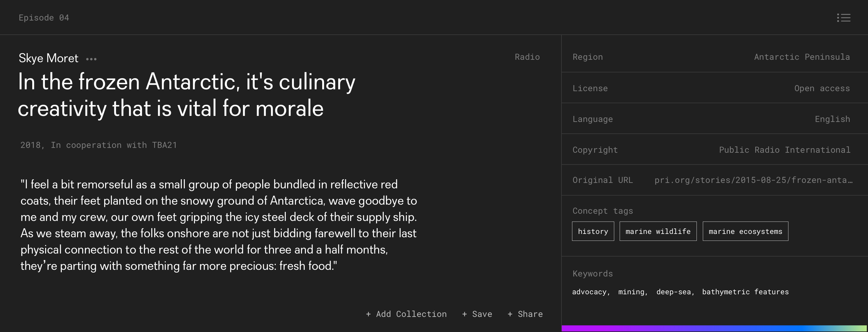Viewport: 868px width, 332px height.
Task: Click the three dots beside Skye Moret
Action: click(91, 59)
